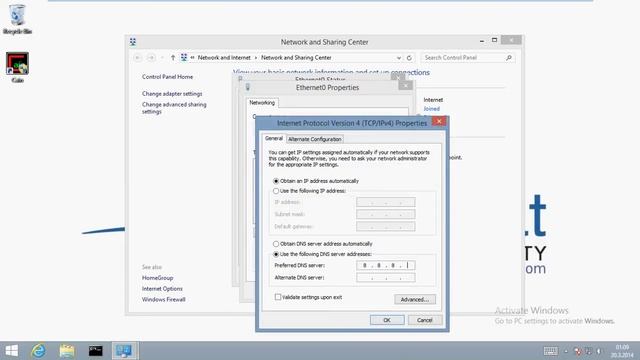Open the Command Prompt taskbar icon
Viewport: 640px width, 360px height.
(96, 351)
